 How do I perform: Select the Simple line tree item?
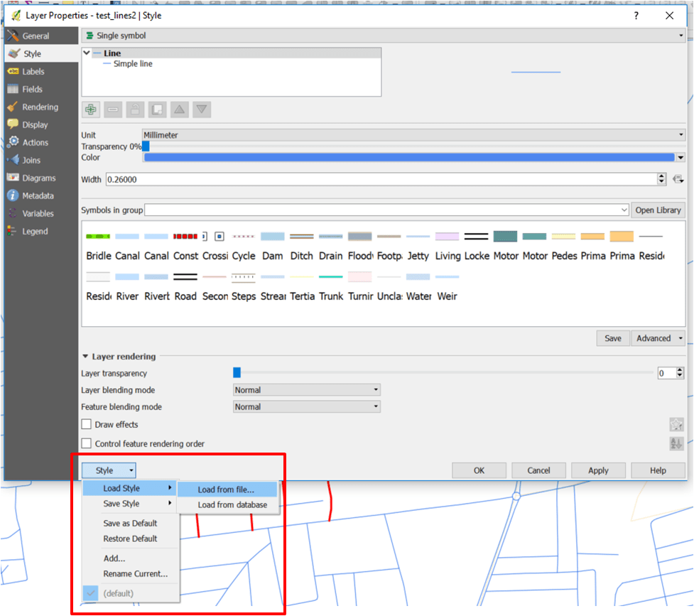coord(133,64)
